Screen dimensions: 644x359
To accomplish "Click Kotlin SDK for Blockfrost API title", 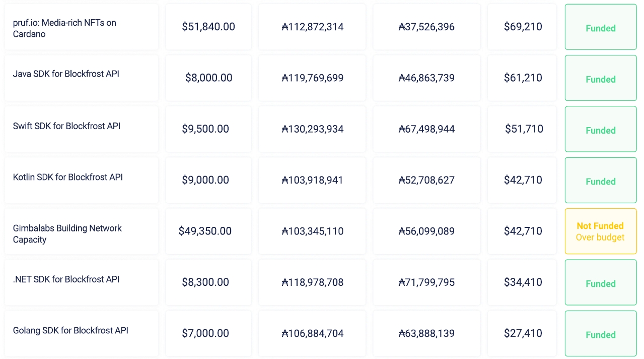I will [67, 177].
